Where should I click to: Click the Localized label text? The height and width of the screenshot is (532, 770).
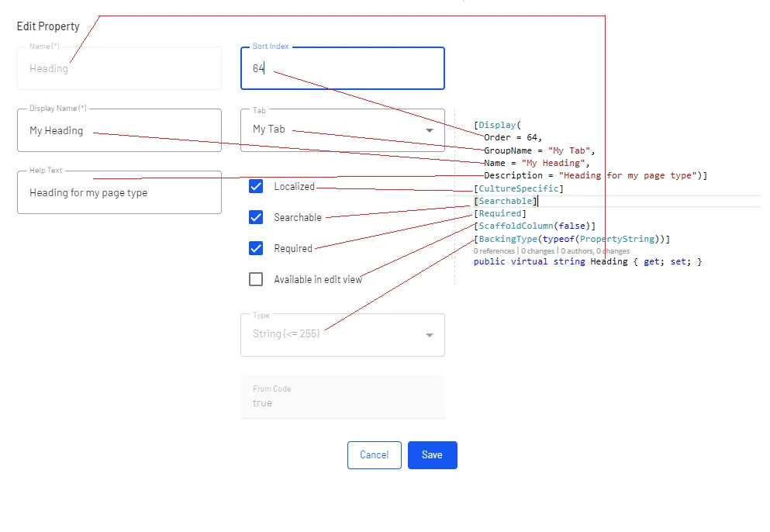[294, 187]
